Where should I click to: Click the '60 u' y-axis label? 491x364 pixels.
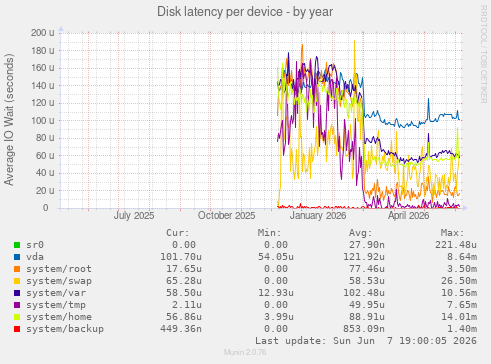pyautogui.click(x=45, y=155)
